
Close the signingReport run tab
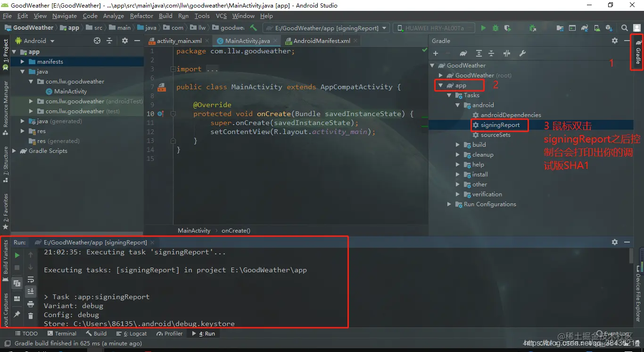(153, 242)
